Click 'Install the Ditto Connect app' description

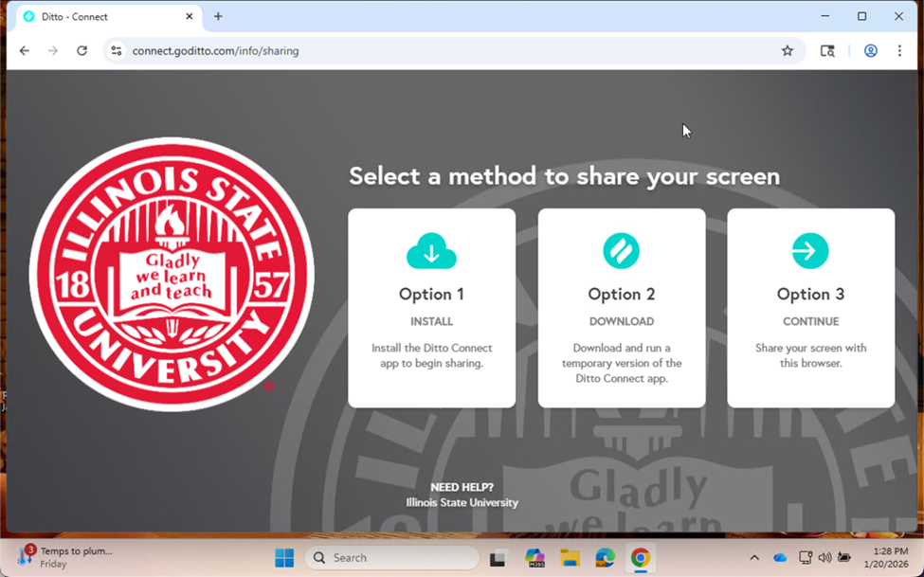(x=431, y=355)
